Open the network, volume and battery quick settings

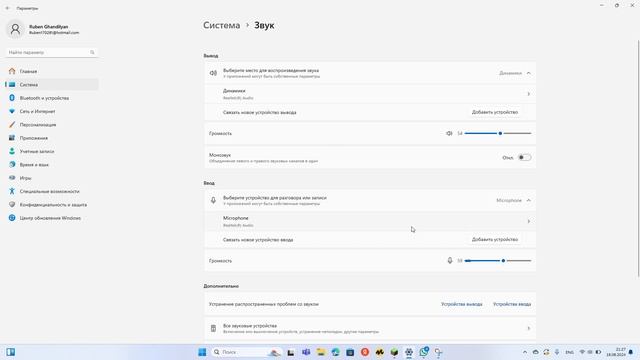(x=590, y=352)
